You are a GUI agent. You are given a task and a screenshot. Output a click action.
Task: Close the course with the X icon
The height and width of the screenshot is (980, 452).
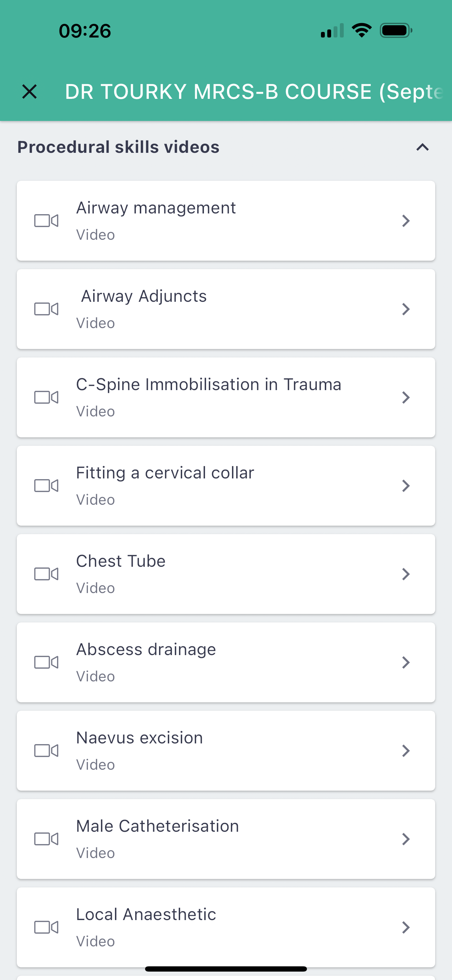pyautogui.click(x=29, y=92)
